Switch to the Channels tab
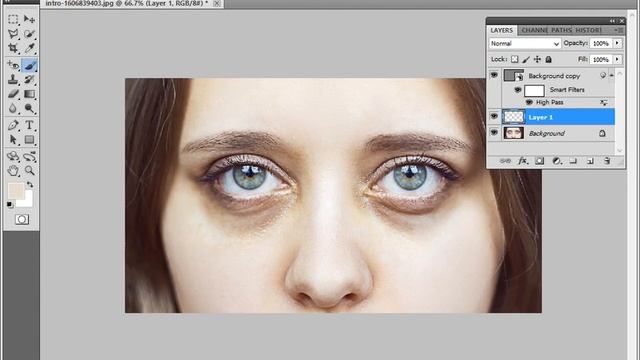This screenshot has height=360, width=640. pos(534,30)
